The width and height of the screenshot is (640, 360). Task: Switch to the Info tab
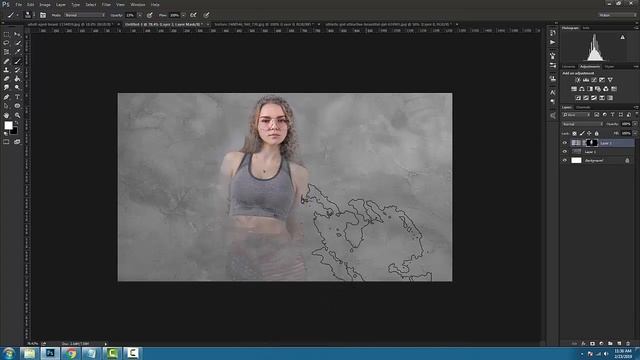coord(586,28)
